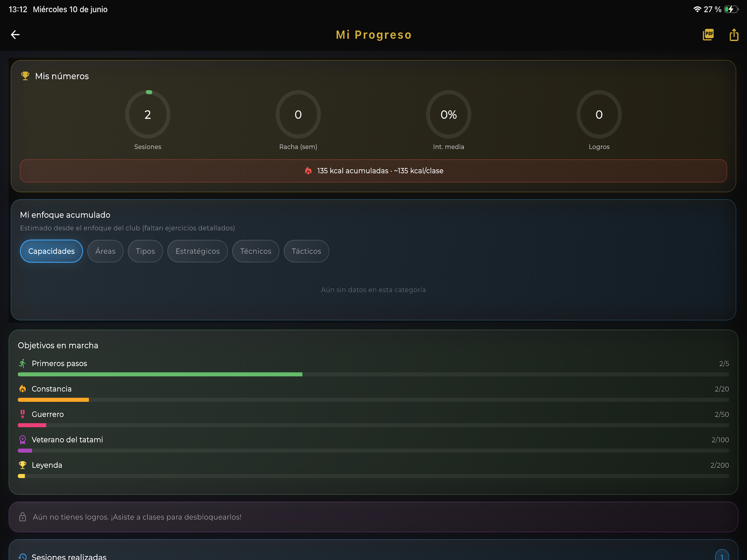This screenshot has height=560, width=747.
Task: Tap the running figure icon of Primeros pasos
Action: 22,363
